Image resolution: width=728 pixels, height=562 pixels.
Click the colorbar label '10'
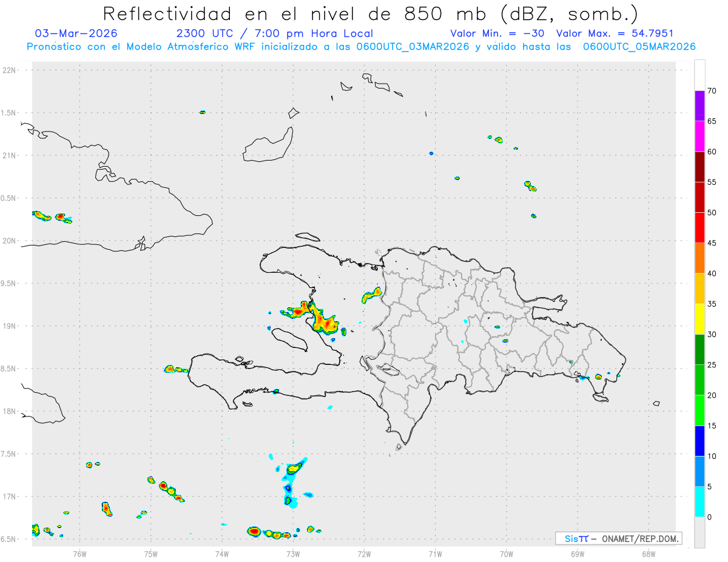[x=712, y=456]
